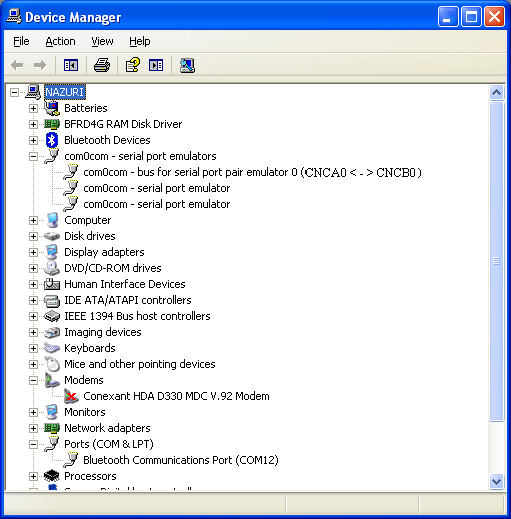
Task: Select the Monitors category label
Action: coord(85,412)
